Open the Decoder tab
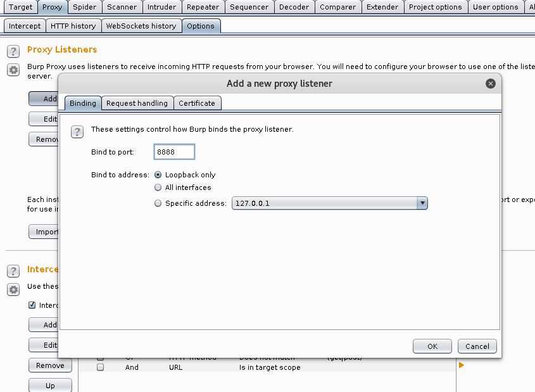 click(294, 7)
